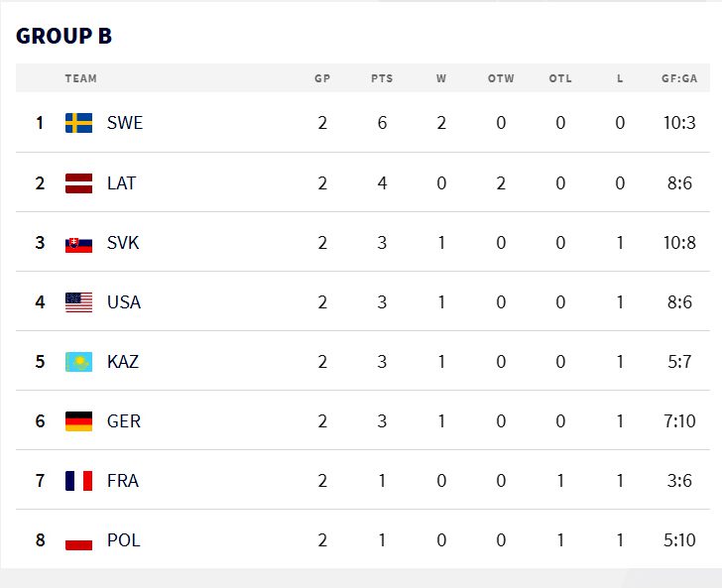The image size is (722, 588).
Task: Select the USA team name
Action: click(x=124, y=301)
